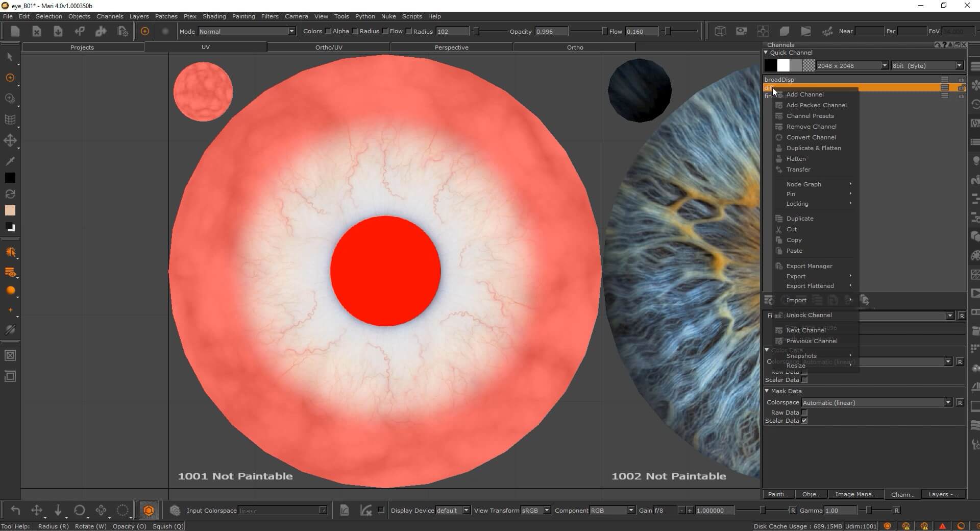Image resolution: width=980 pixels, height=531 pixels.
Task: Click the R reset button for Mask Colorspace
Action: point(960,402)
